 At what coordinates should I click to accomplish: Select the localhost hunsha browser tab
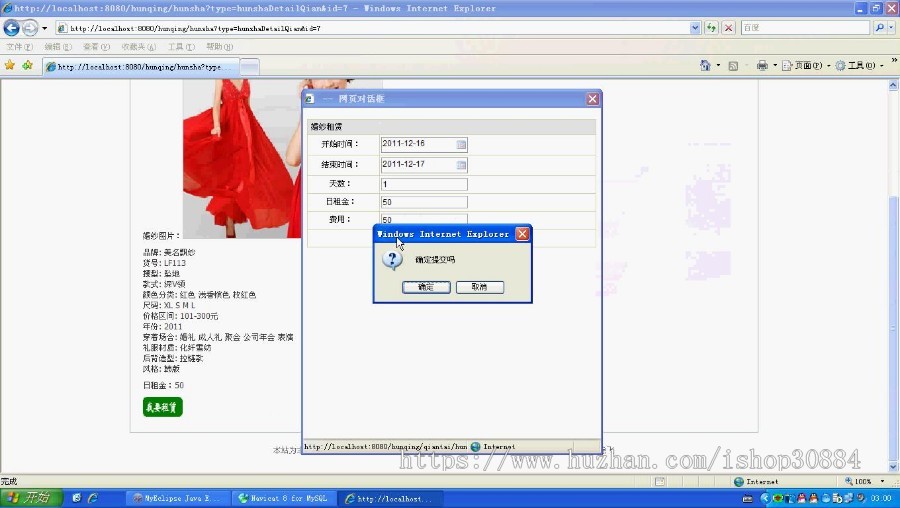click(x=141, y=67)
